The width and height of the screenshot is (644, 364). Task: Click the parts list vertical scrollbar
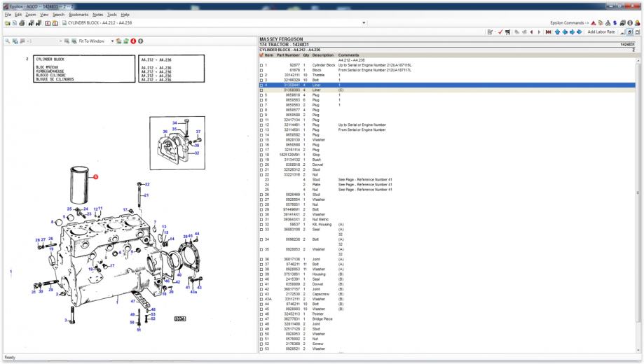click(x=638, y=204)
